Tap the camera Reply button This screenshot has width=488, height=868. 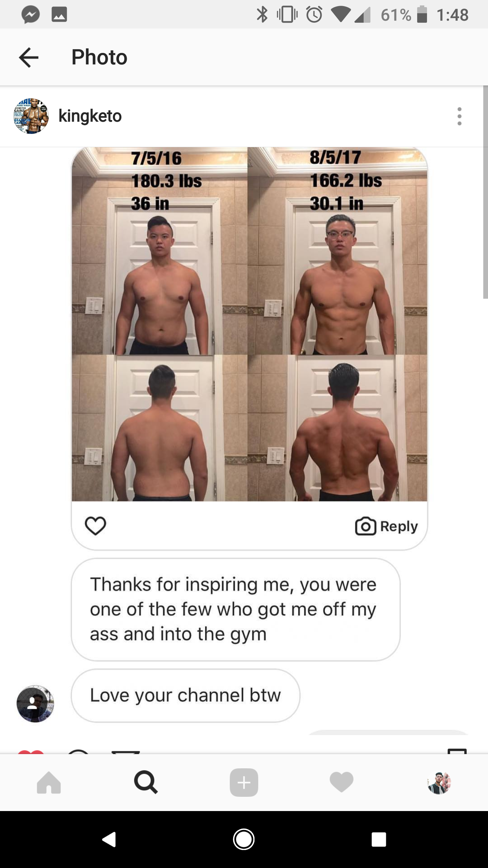[386, 526]
